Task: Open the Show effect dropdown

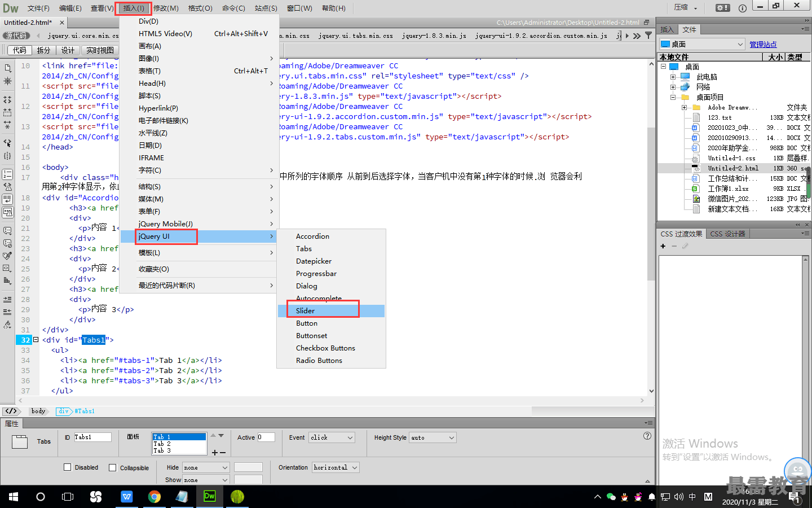Action: 205,480
